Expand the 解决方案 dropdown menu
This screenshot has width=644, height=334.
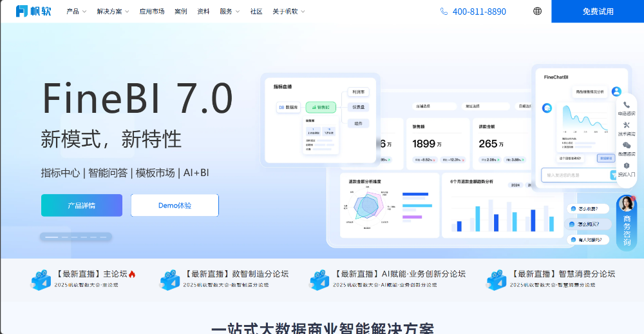tap(113, 12)
